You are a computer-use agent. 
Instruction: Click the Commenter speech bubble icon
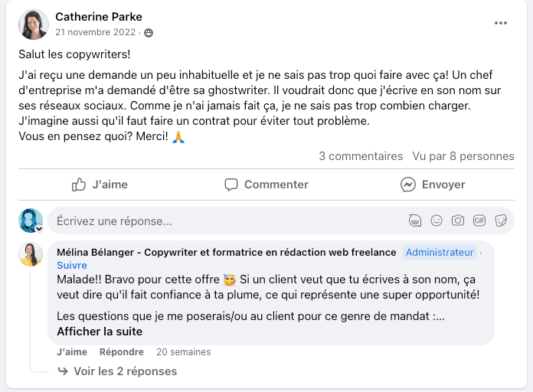coord(231,185)
